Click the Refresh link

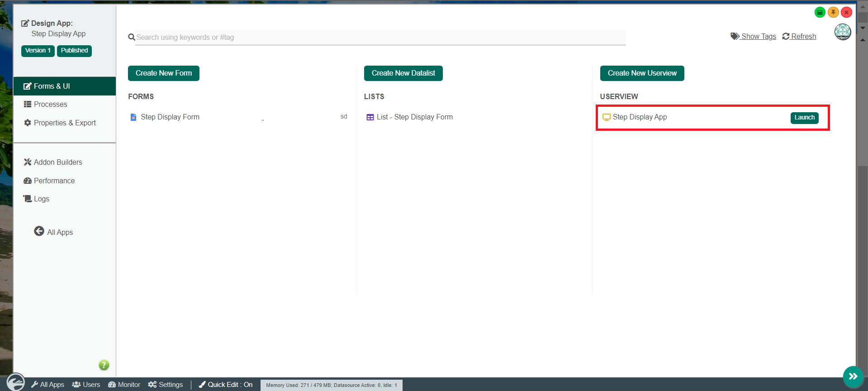tap(803, 36)
